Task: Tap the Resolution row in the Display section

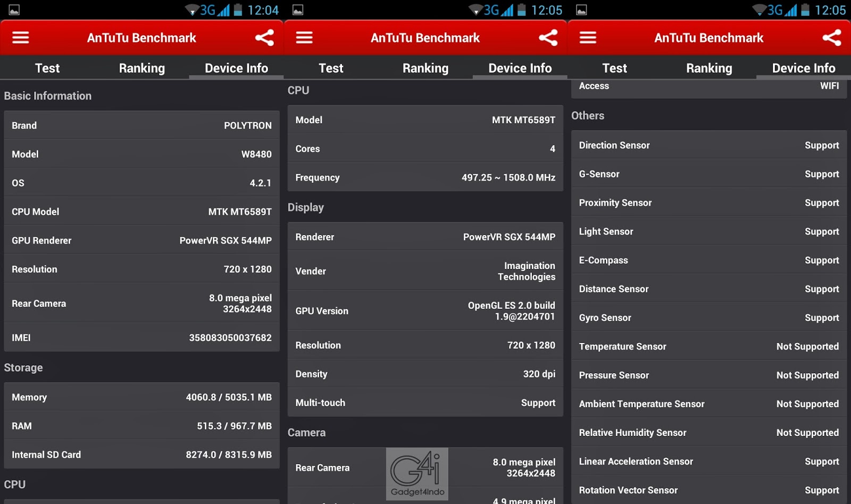Action: tap(425, 345)
